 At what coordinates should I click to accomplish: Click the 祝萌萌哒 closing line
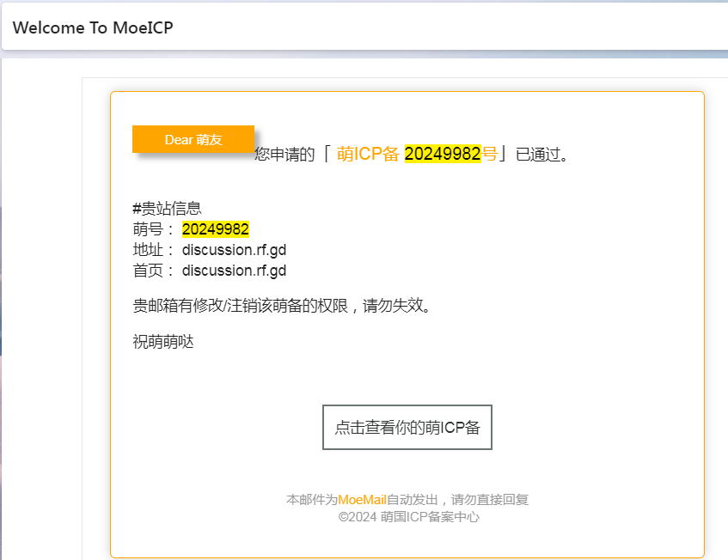tap(163, 342)
